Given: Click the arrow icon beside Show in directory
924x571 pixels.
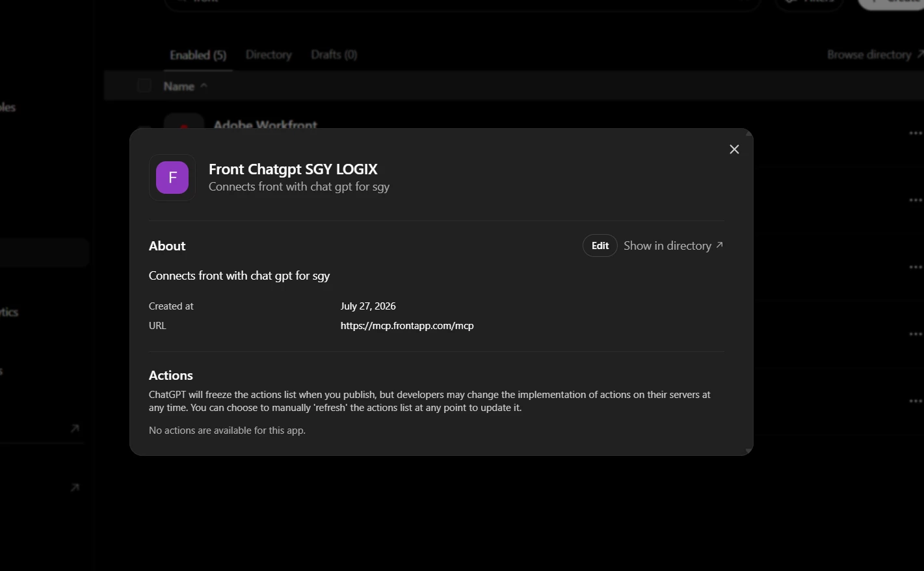Looking at the screenshot, I should pyautogui.click(x=719, y=245).
